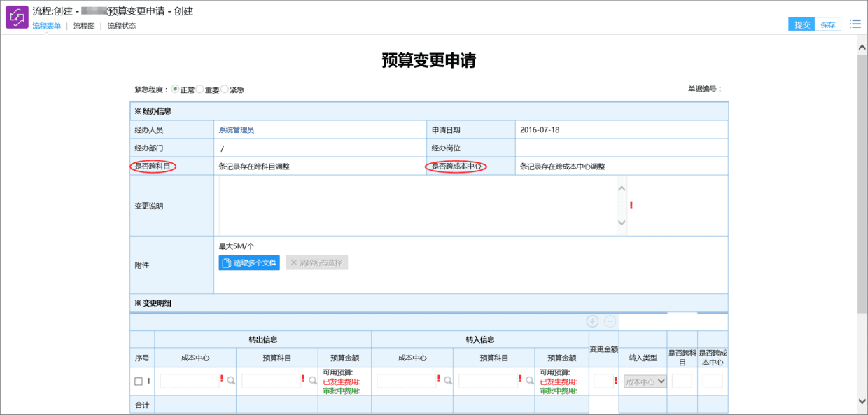Image resolution: width=868 pixels, height=415 pixels.
Task: Click page scrollbar down arrow
Action: click(x=862, y=401)
